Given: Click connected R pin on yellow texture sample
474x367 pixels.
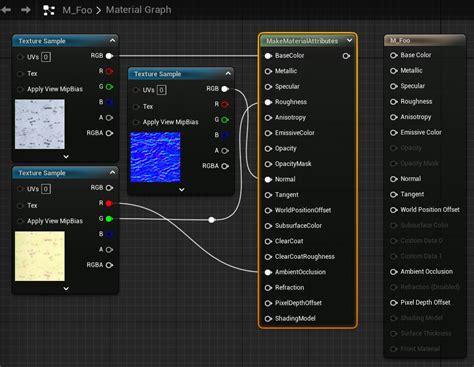Looking at the screenshot, I should pyautogui.click(x=109, y=203).
